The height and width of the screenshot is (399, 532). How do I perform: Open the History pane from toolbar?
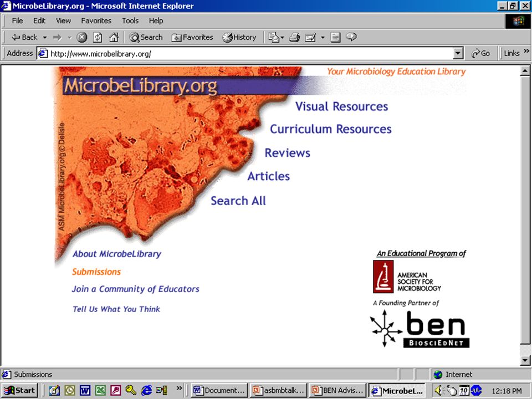point(239,37)
